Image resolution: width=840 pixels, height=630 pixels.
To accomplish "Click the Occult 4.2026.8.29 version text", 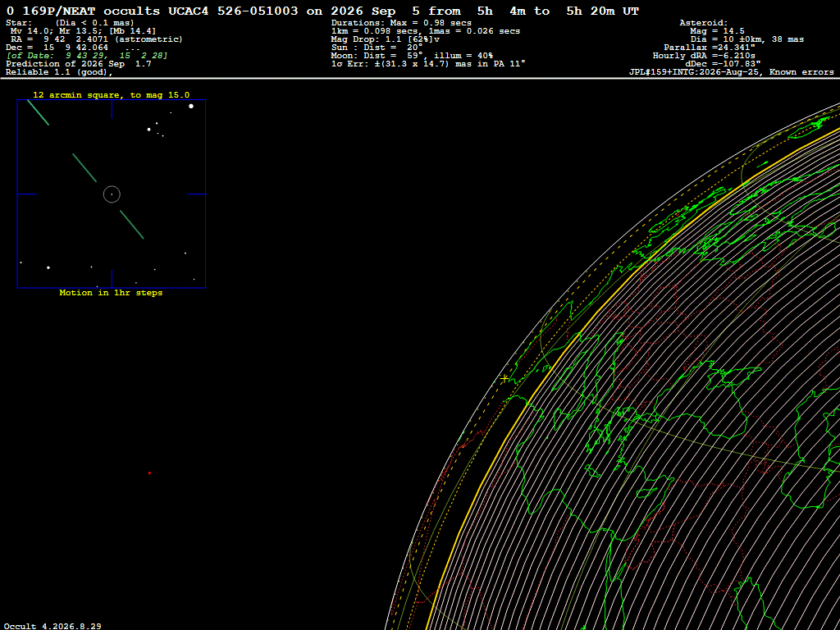I will [52, 626].
